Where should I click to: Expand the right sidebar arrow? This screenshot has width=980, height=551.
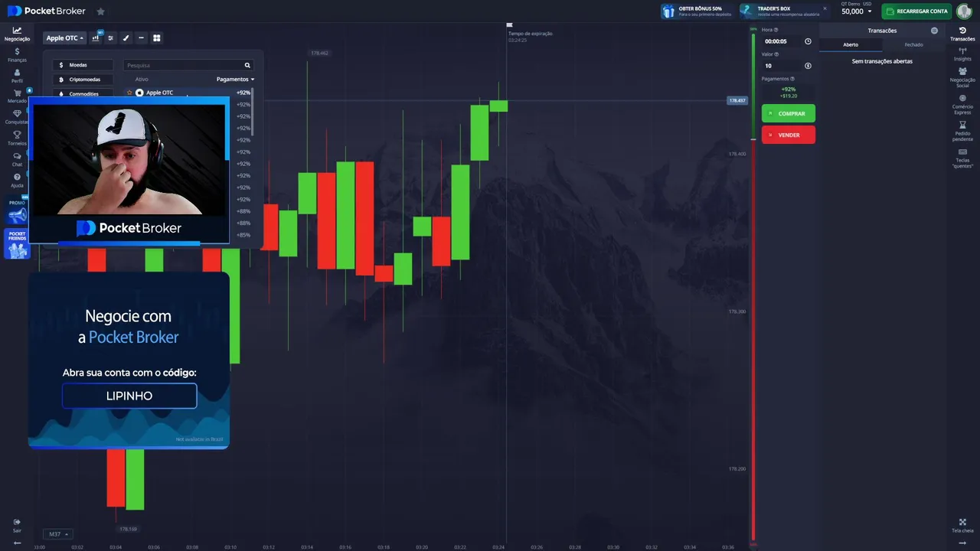coord(962,543)
